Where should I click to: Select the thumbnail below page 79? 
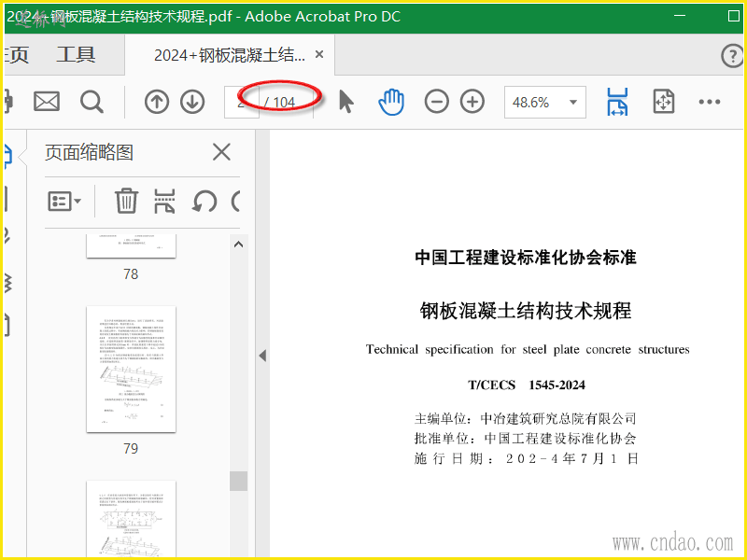[131, 519]
